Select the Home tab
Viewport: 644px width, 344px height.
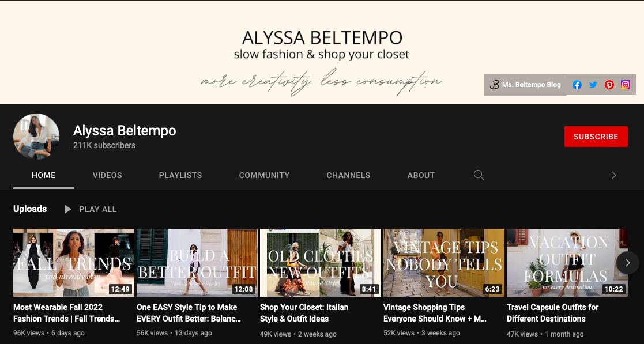pyautogui.click(x=44, y=175)
